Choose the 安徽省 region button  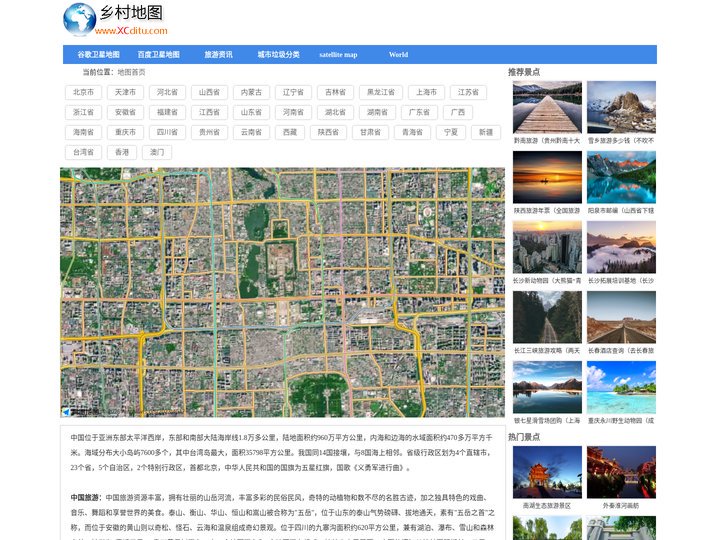click(x=125, y=112)
